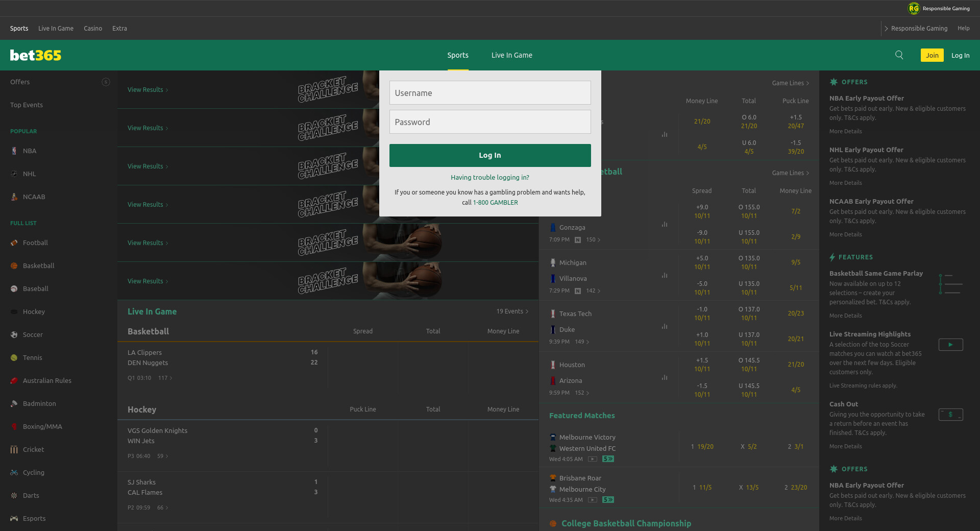Click Having trouble logging in link

[489, 178]
